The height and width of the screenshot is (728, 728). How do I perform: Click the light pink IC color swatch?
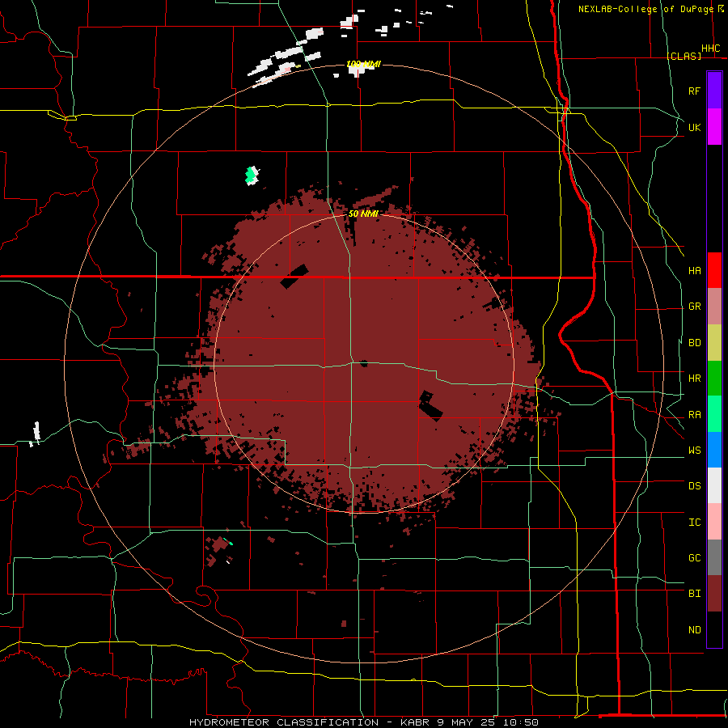click(714, 522)
